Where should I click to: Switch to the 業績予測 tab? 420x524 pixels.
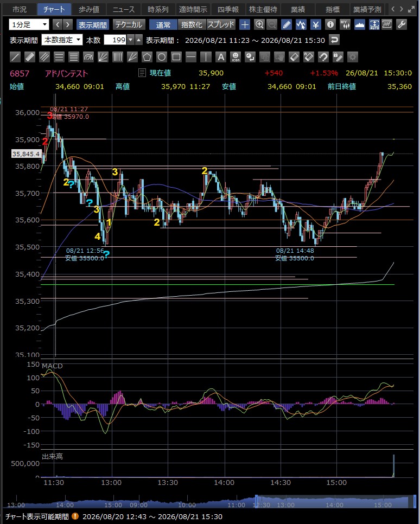pos(367,10)
